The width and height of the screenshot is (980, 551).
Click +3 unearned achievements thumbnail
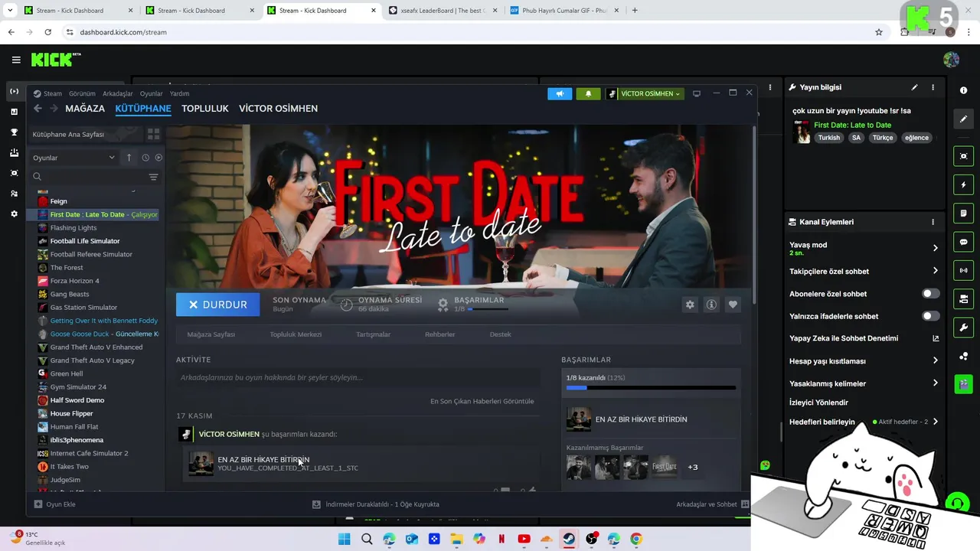(692, 467)
